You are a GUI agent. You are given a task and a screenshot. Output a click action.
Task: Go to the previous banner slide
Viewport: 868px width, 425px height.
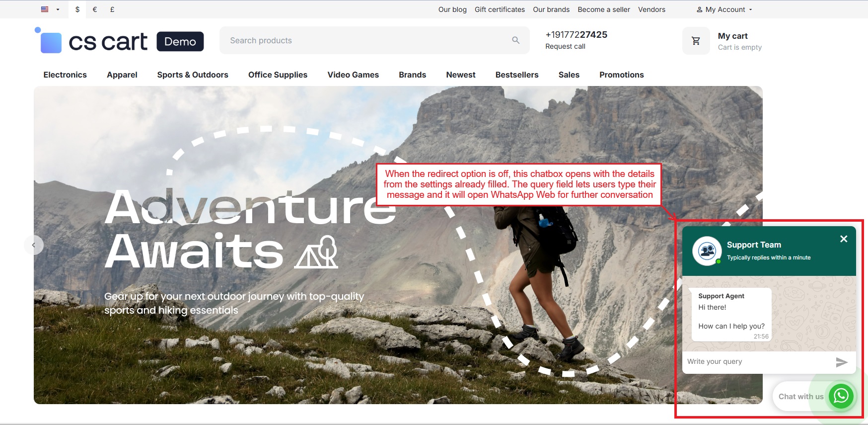34,245
